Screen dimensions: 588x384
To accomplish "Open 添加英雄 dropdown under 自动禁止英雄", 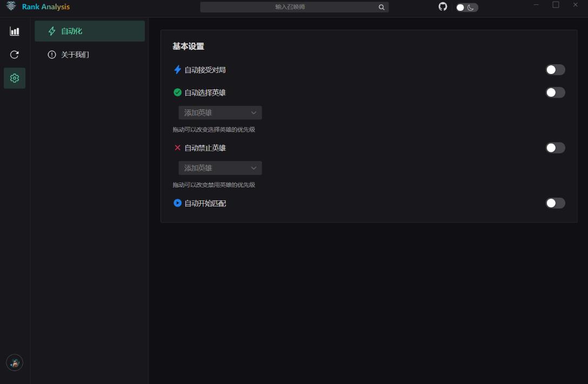I will tap(220, 168).
